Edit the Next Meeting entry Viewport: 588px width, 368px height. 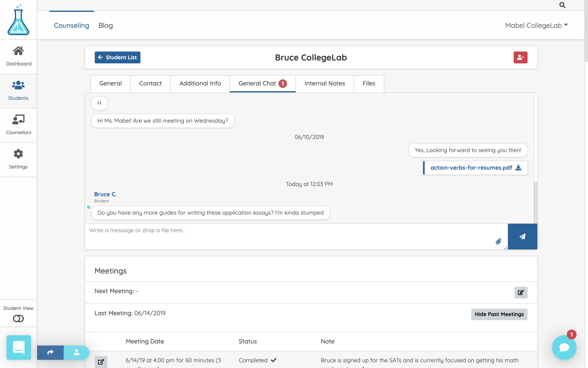[x=521, y=292]
